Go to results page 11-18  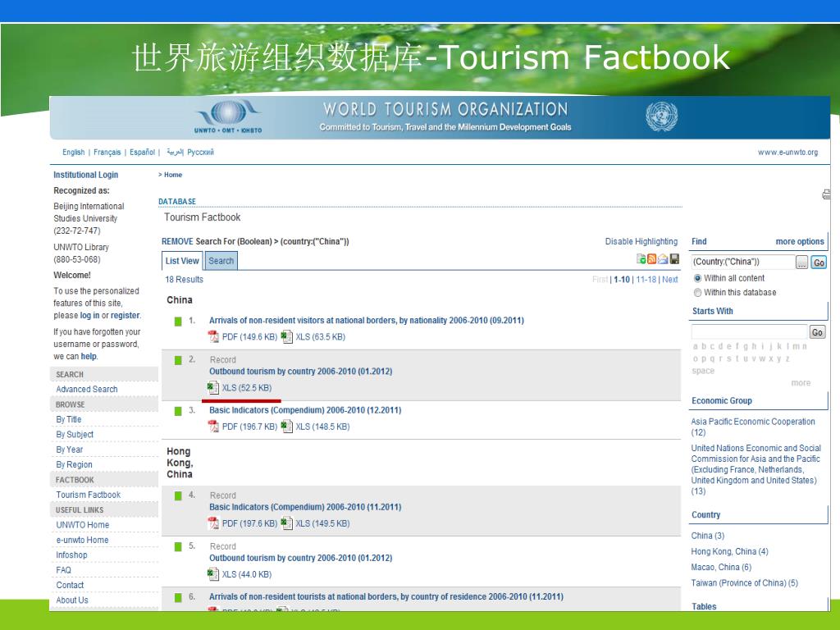point(646,280)
